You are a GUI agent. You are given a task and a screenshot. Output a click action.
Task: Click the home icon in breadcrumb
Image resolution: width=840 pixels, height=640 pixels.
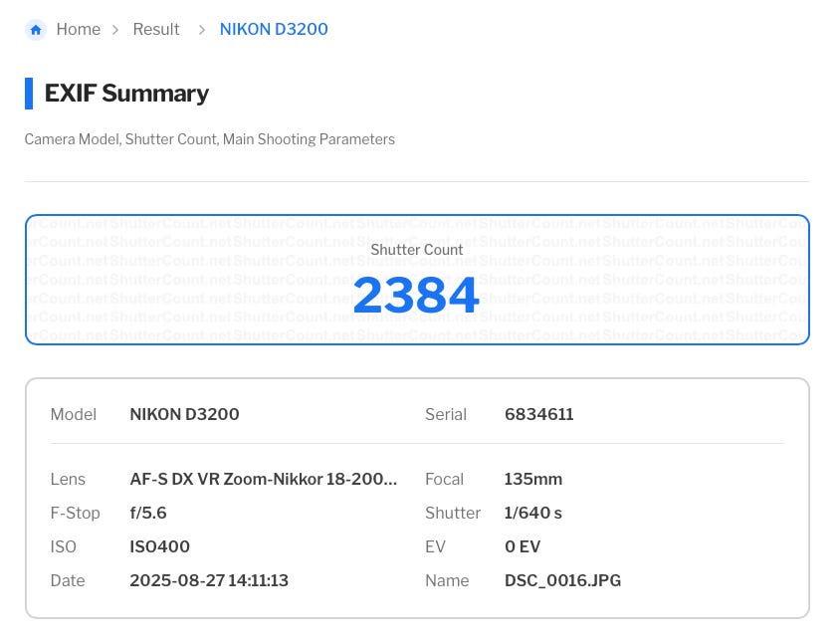tap(36, 30)
